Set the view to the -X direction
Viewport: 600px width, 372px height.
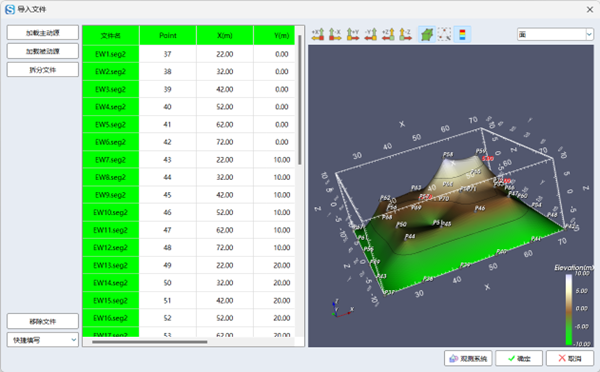coord(335,34)
